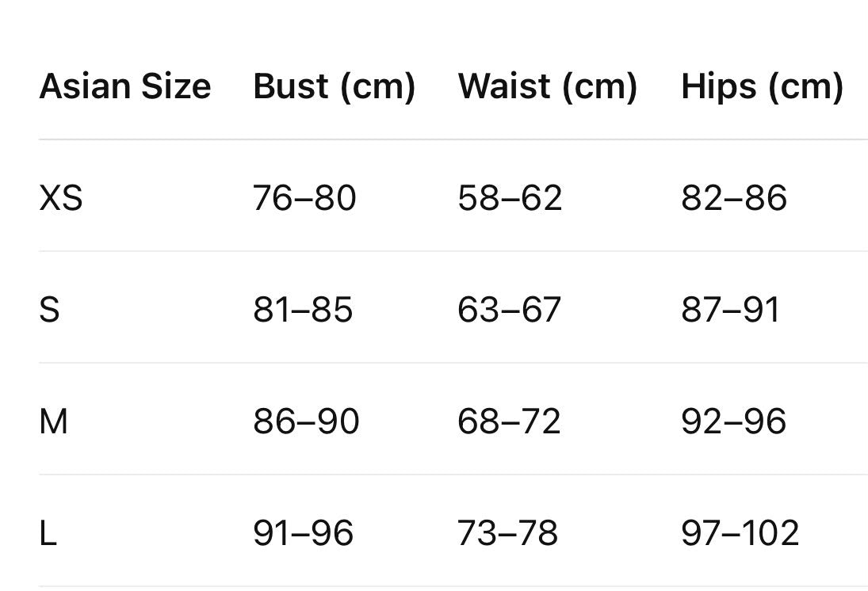Click the XS bust value 76–80
The image size is (868, 591).
click(304, 198)
